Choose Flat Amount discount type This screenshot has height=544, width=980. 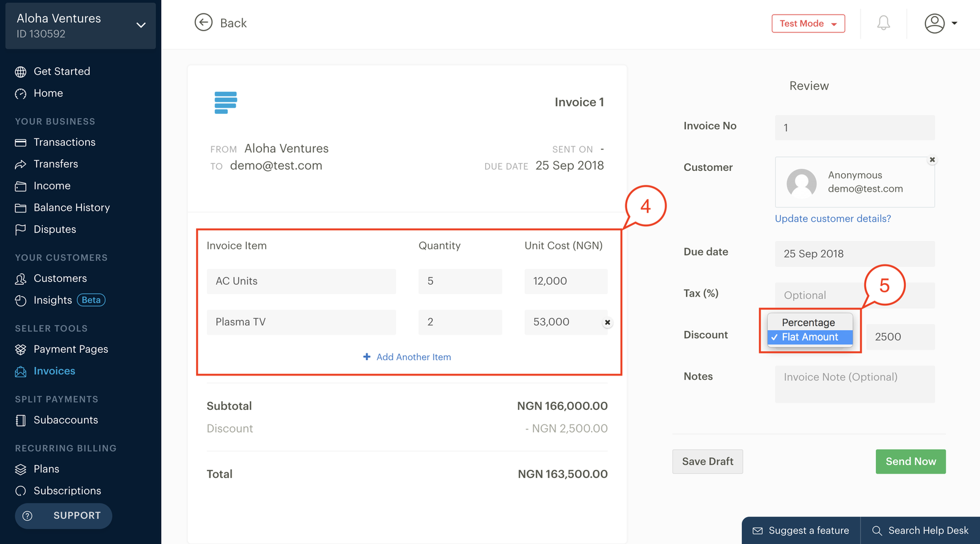click(x=810, y=337)
